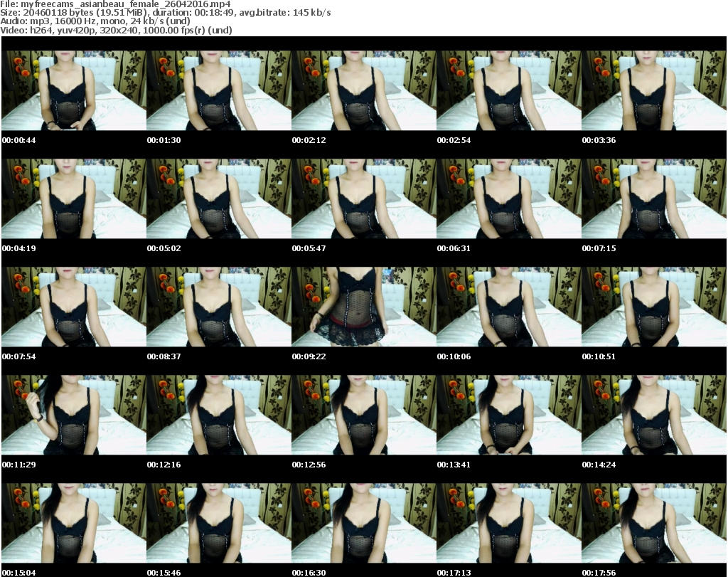This screenshot has height=577, width=728.
Task: Click the timestamp text 00:01:30
Action: pyautogui.click(x=164, y=140)
